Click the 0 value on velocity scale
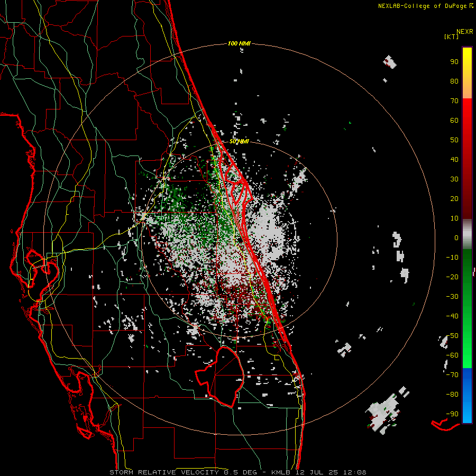Viewport: 476px width, 476px height. [x=456, y=238]
